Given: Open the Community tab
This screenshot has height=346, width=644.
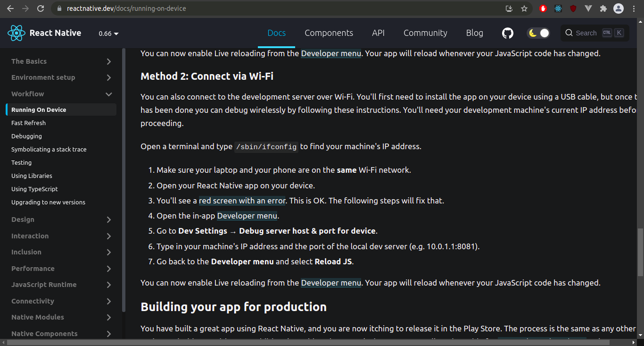Looking at the screenshot, I should click(425, 33).
